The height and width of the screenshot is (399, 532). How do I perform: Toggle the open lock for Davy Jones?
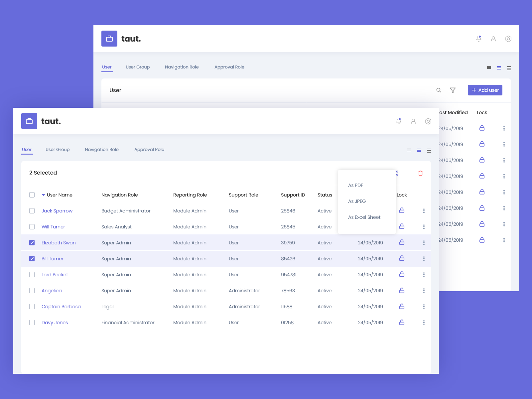click(402, 322)
